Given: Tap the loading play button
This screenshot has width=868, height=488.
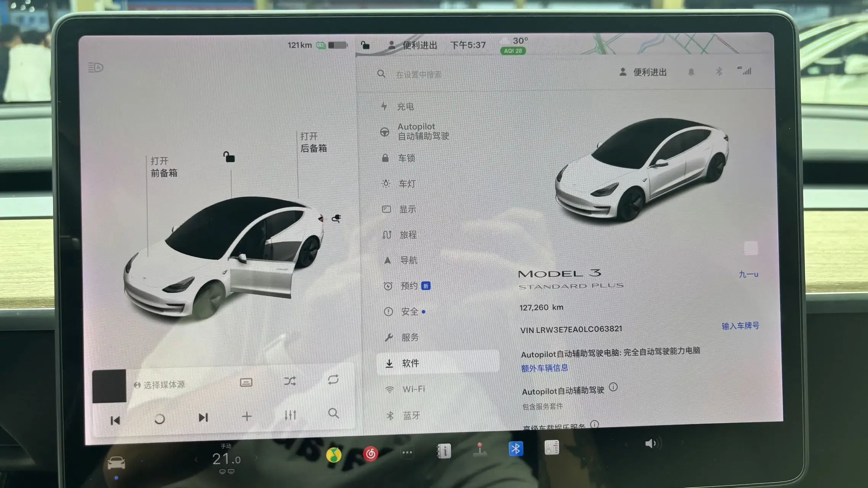Looking at the screenshot, I should click(159, 419).
